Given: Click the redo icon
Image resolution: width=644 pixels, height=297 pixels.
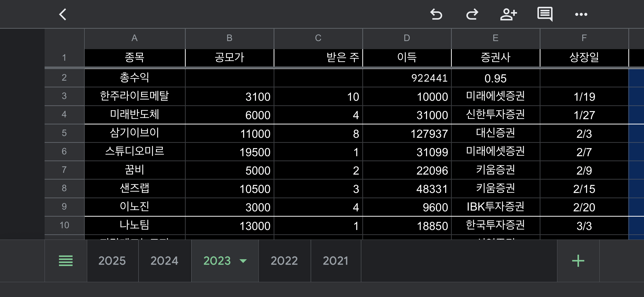Looking at the screenshot, I should click(x=472, y=14).
